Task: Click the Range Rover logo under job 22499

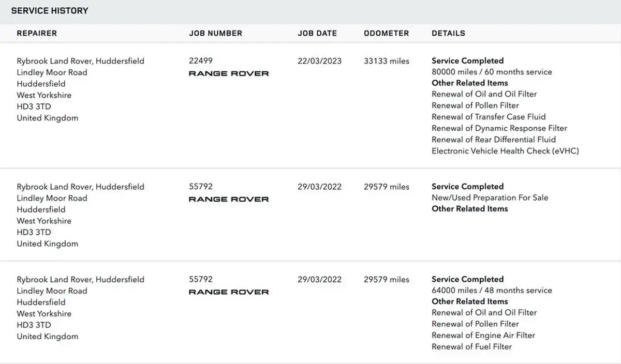Action: pos(229,73)
